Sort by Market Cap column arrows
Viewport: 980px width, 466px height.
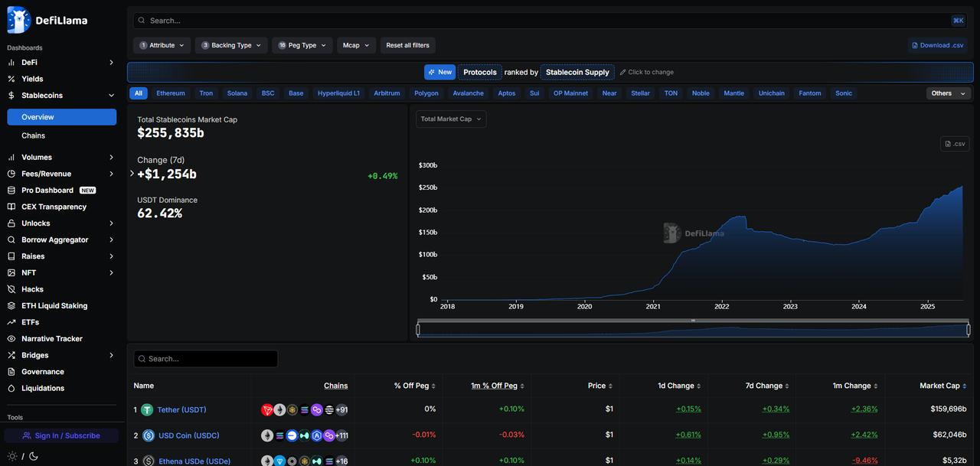tap(965, 386)
